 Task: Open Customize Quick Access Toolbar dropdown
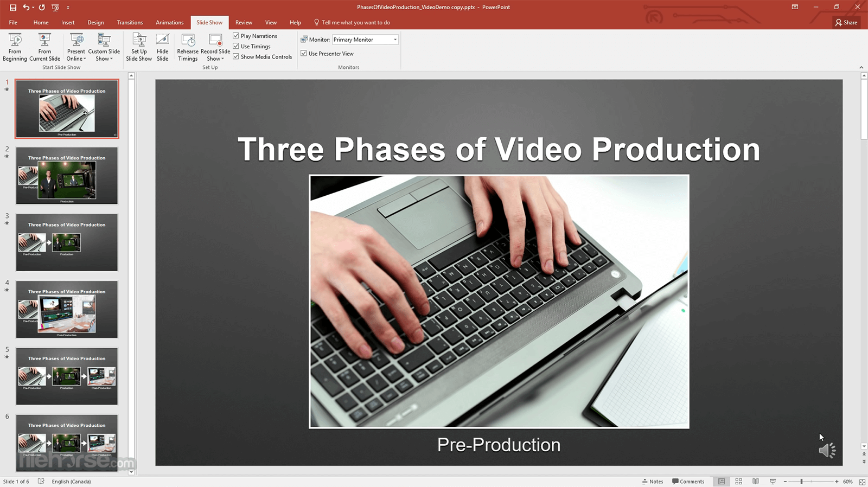click(x=68, y=8)
